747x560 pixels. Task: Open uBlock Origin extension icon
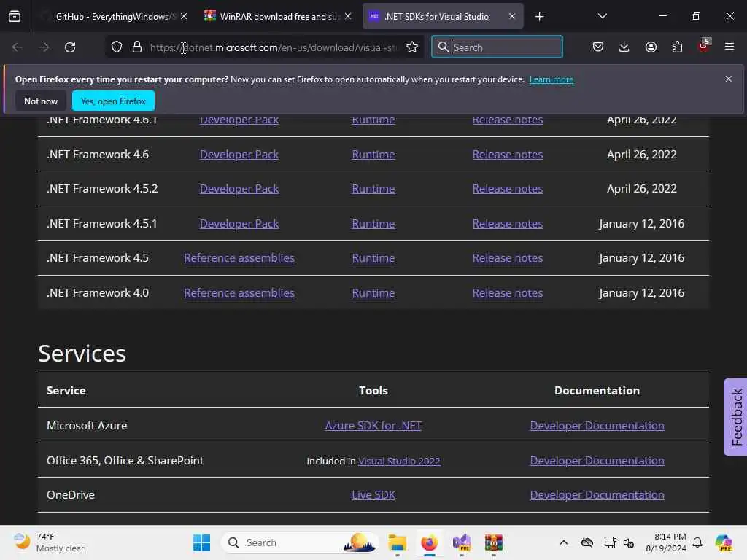[x=704, y=46]
